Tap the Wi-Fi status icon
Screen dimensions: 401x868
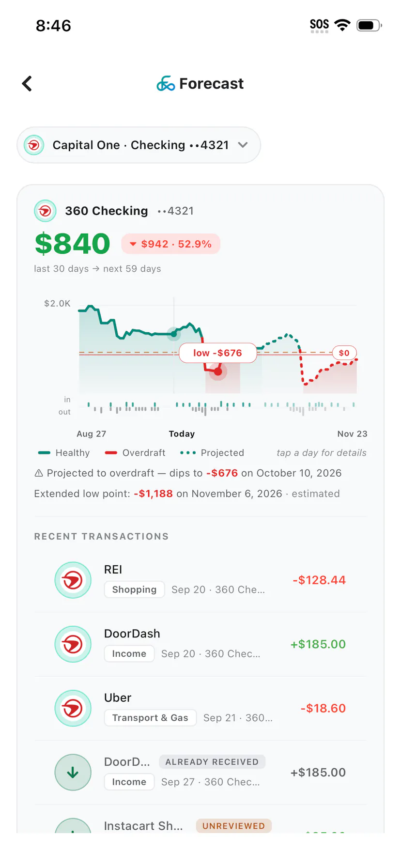[x=342, y=25]
